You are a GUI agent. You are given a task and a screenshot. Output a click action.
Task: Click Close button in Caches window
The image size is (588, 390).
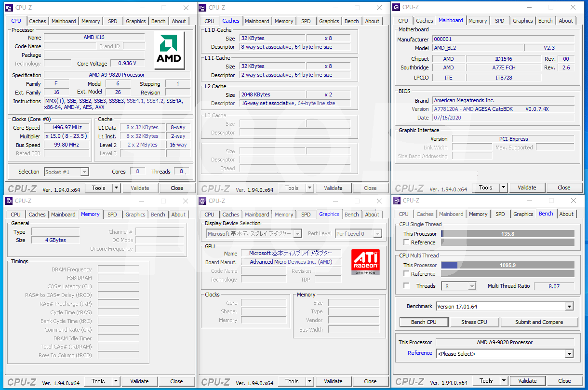tap(370, 188)
